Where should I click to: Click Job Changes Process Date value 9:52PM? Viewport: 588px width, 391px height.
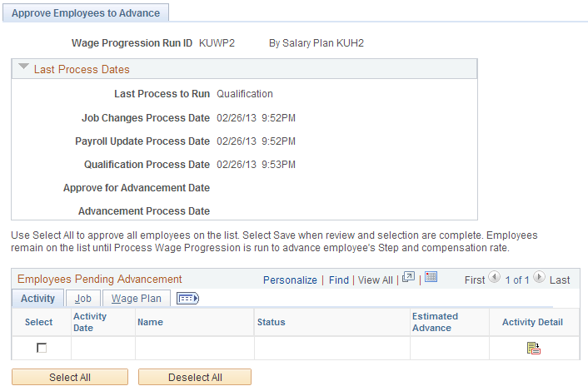tap(278, 118)
